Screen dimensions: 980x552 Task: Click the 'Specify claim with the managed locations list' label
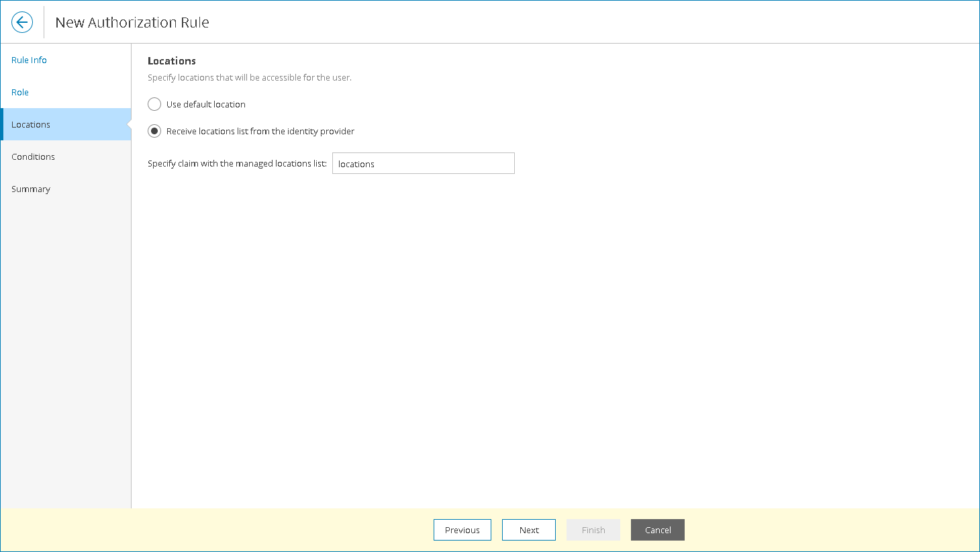[x=237, y=163]
